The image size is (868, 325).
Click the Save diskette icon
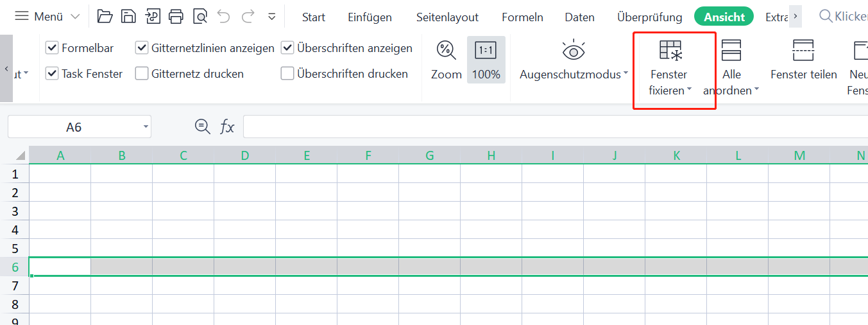[129, 17]
